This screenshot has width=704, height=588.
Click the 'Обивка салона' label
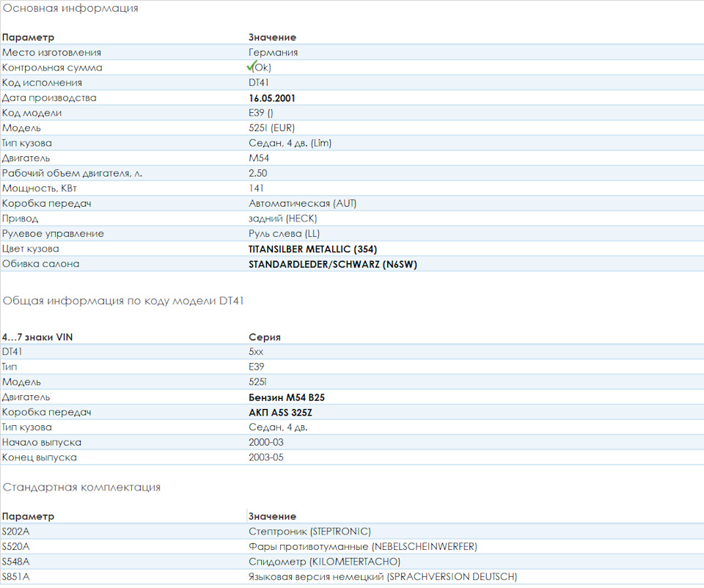pos(41,264)
